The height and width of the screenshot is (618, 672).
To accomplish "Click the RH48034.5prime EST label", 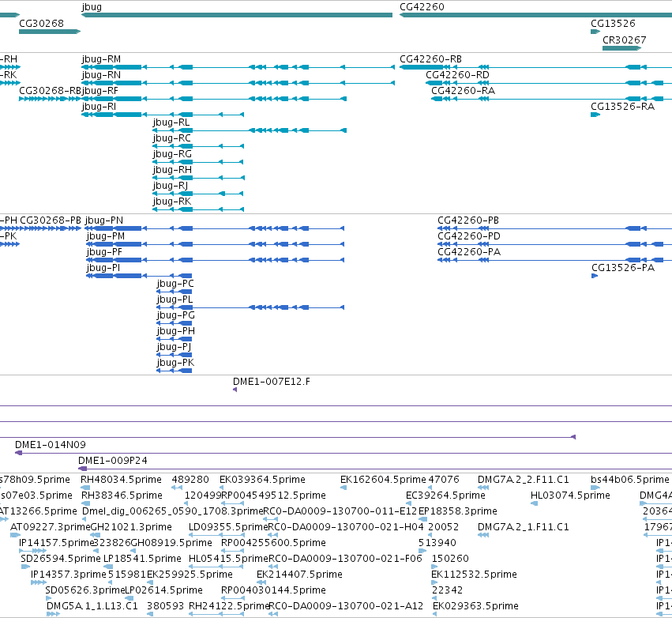I will tap(122, 480).
